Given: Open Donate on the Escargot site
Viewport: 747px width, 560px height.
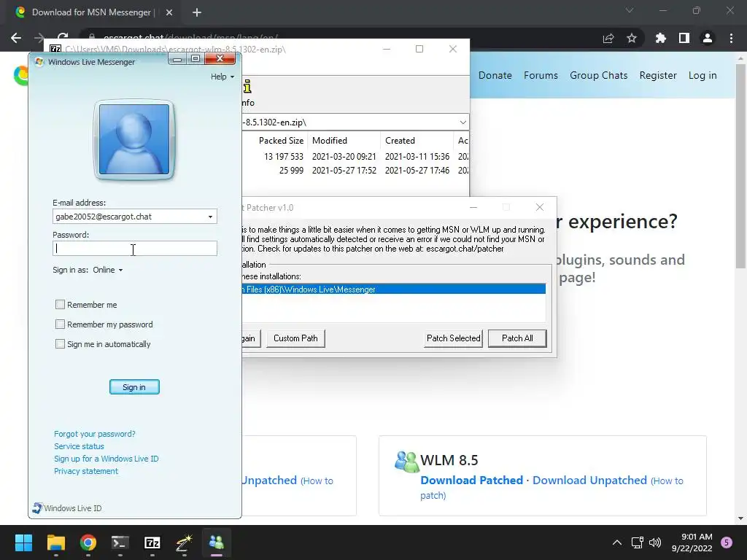Looking at the screenshot, I should pyautogui.click(x=495, y=75).
